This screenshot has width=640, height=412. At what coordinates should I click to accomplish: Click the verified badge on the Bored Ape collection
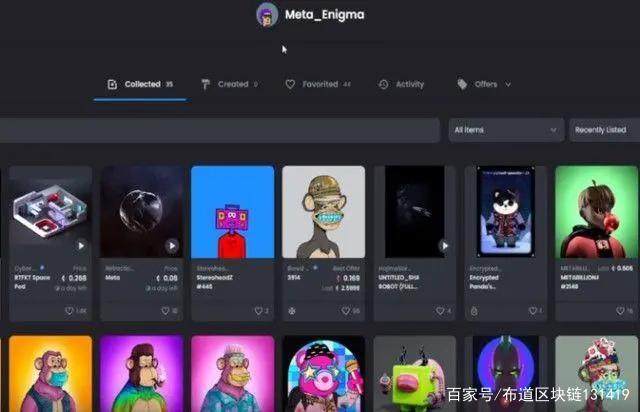[315, 268]
